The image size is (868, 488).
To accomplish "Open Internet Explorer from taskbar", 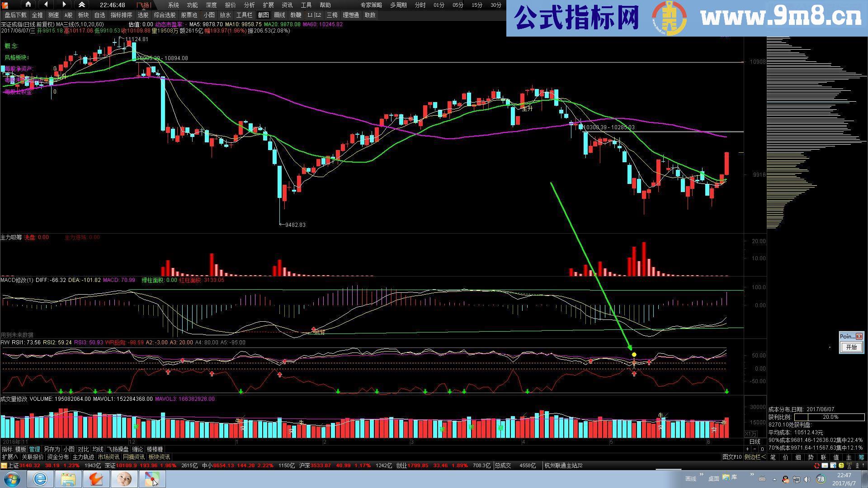I will pos(40,479).
